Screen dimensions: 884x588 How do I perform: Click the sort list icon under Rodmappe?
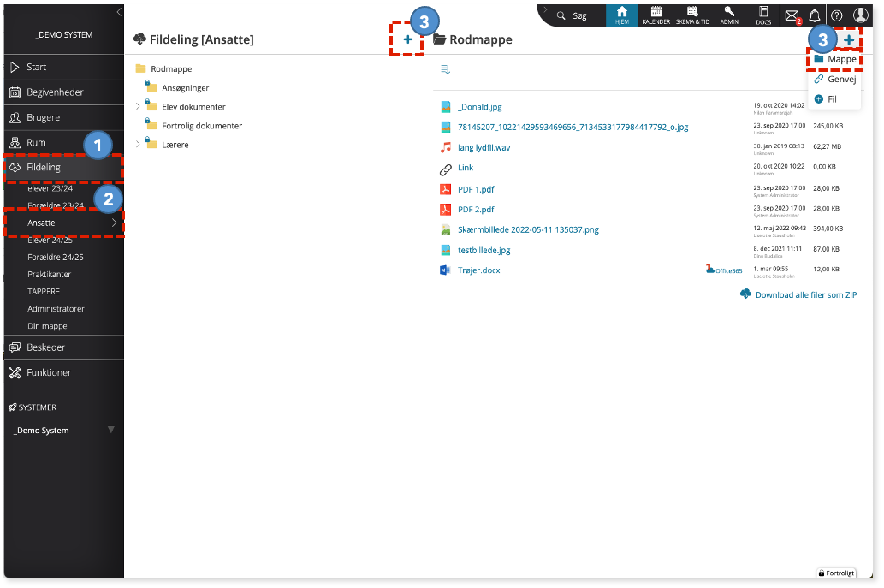[x=445, y=70]
